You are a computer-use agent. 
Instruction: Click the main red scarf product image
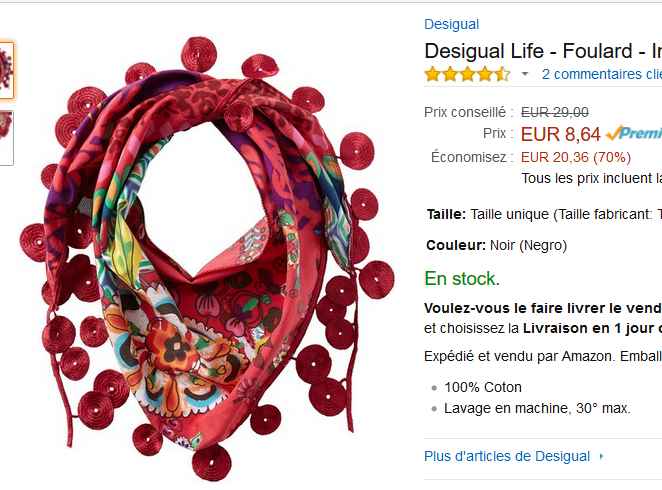[x=207, y=259]
